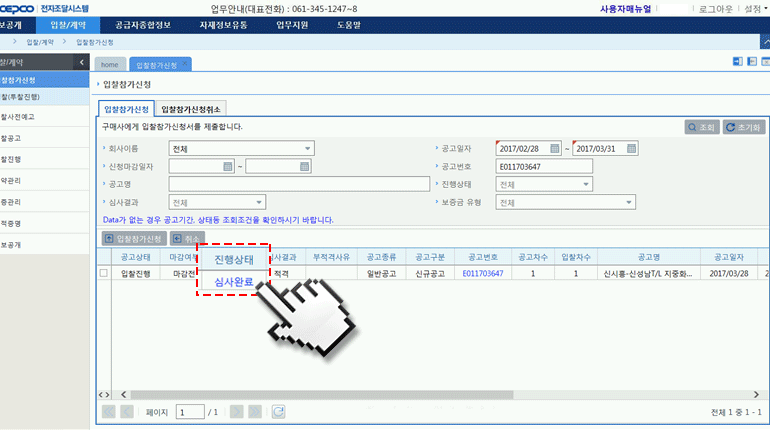Click the 일반공고 cell in the row

[x=382, y=273]
